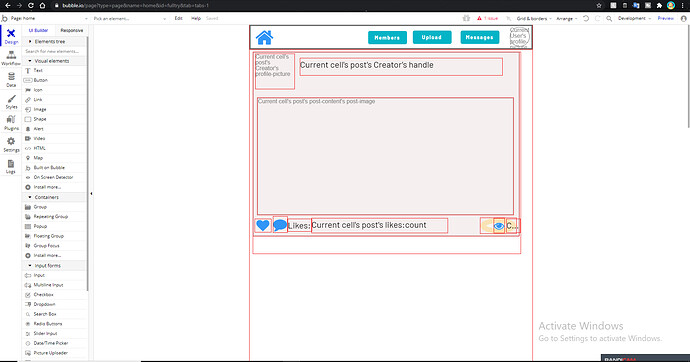Image resolution: width=690 pixels, height=362 pixels.
Task: Open the 1 issue warning
Action: click(488, 18)
